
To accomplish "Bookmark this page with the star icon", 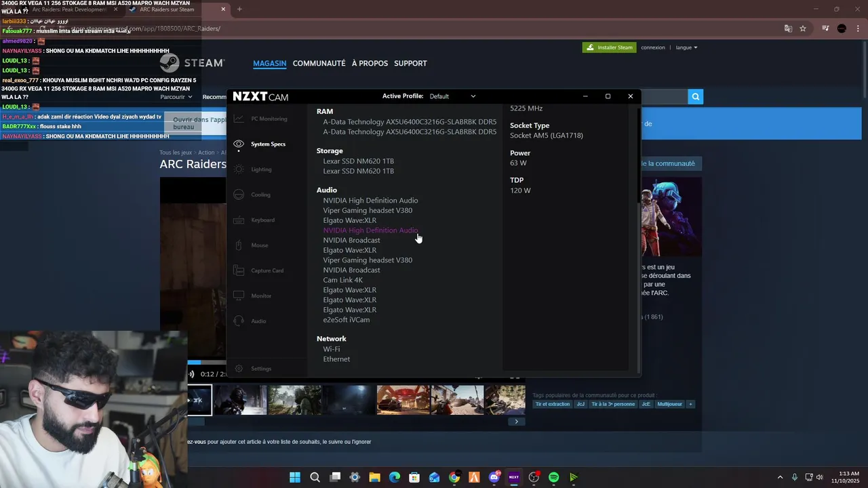I will [803, 28].
